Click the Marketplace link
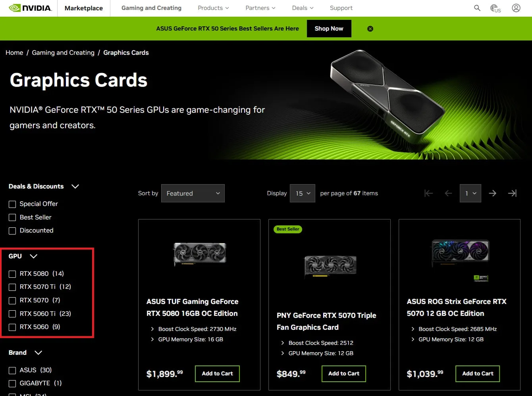The image size is (532, 396). (84, 8)
